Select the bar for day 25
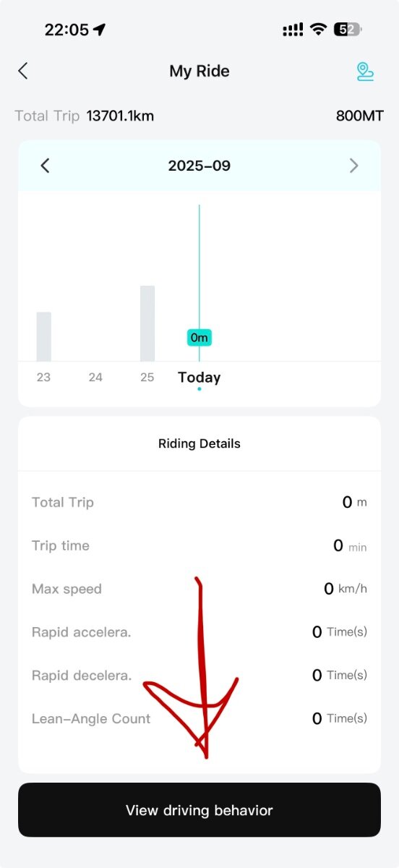 [147, 323]
